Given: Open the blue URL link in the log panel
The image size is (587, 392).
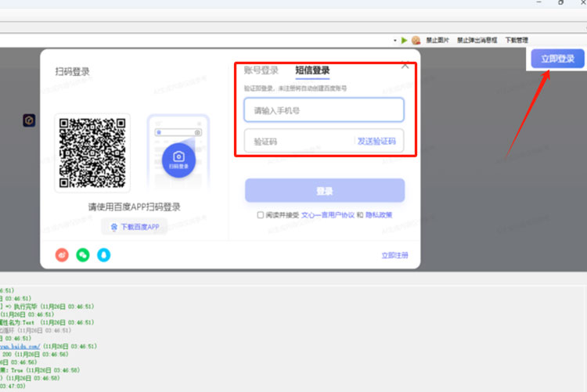Looking at the screenshot, I should (x=20, y=347).
